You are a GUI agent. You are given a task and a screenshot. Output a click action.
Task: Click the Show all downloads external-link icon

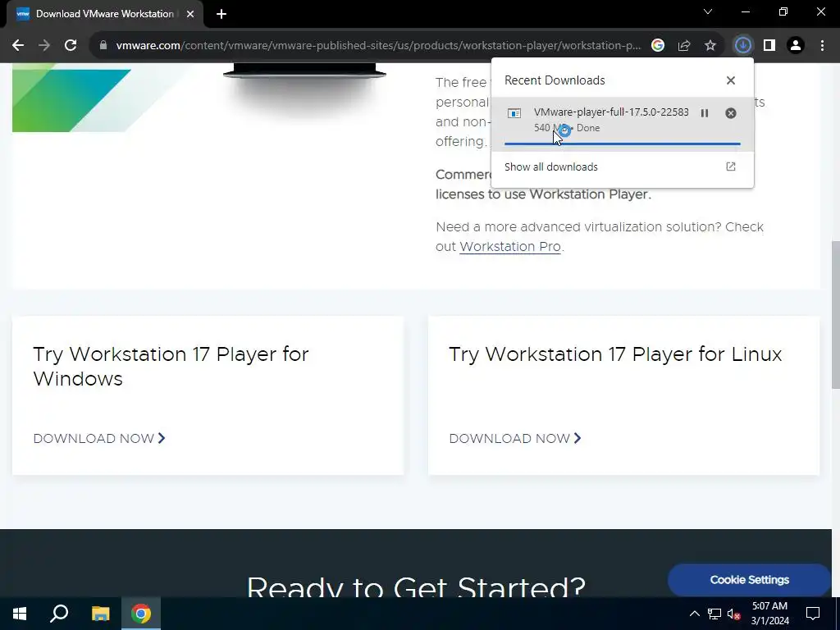click(x=731, y=167)
